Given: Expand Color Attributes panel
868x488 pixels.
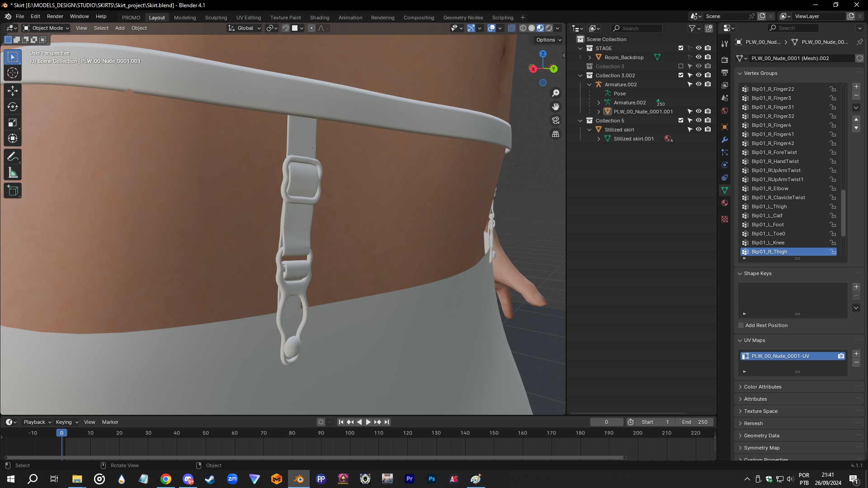Looking at the screenshot, I should [740, 387].
